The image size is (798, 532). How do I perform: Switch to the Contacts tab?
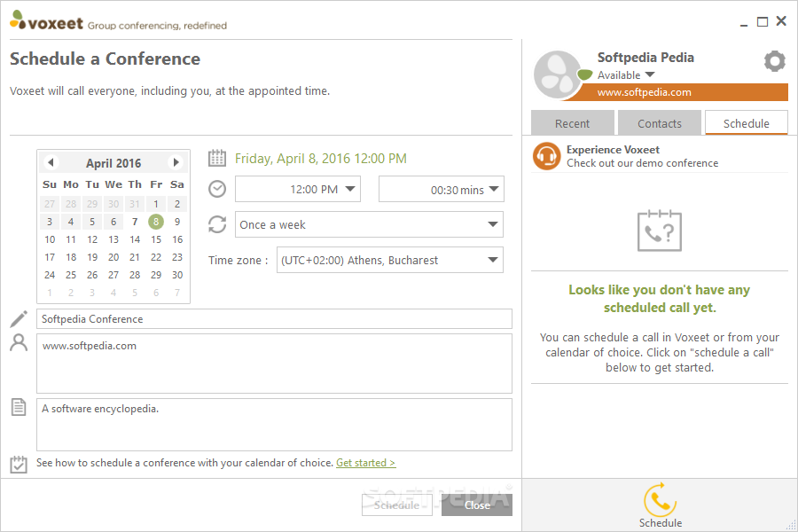pyautogui.click(x=660, y=123)
